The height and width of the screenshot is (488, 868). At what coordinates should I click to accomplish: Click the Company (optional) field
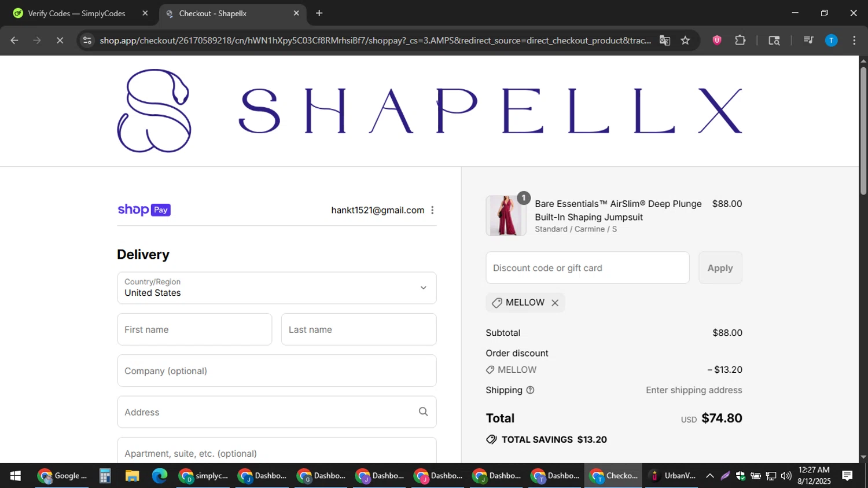pyautogui.click(x=277, y=370)
